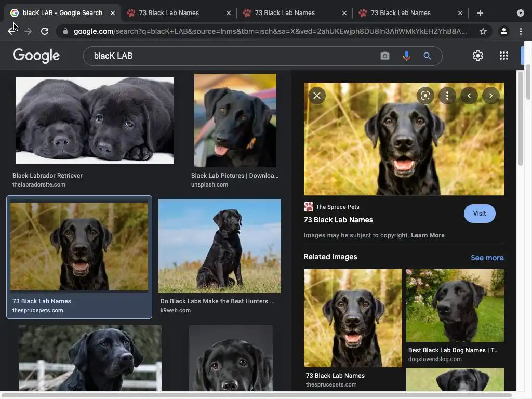The image size is (532, 399).
Task: Click The Spruce Pets favicon in preview
Action: (x=309, y=207)
